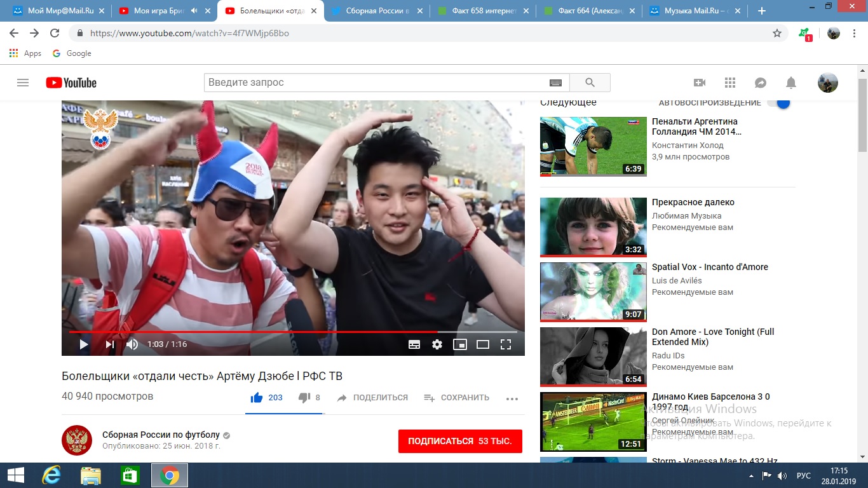Share the video via ПОДЕЛИТЬСЯ
The width and height of the screenshot is (868, 488).
(372, 398)
